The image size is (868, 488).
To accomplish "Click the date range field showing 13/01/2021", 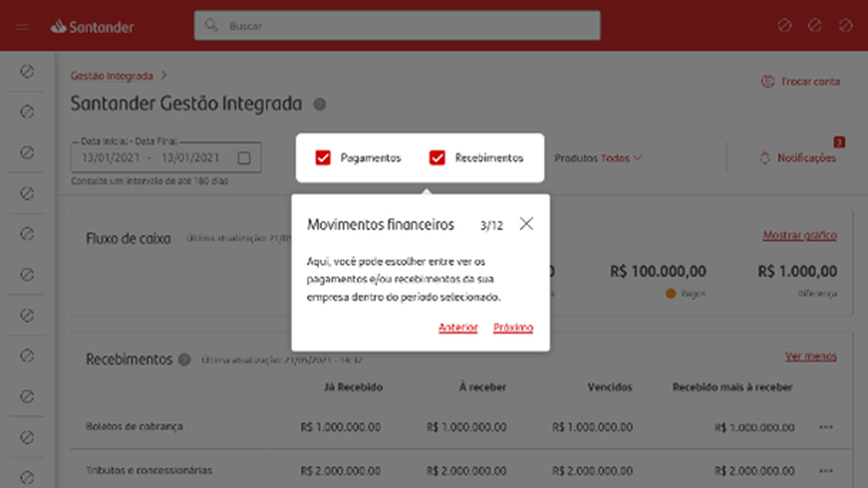I will pyautogui.click(x=166, y=158).
